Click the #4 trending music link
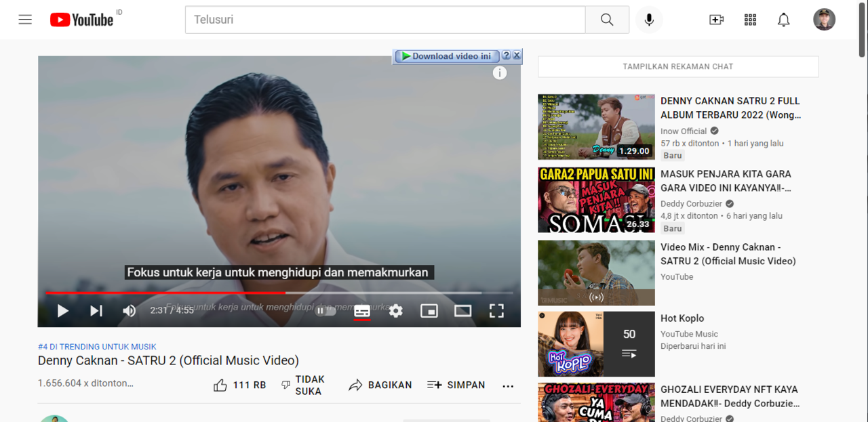Image resolution: width=868 pixels, height=422 pixels. point(97,347)
